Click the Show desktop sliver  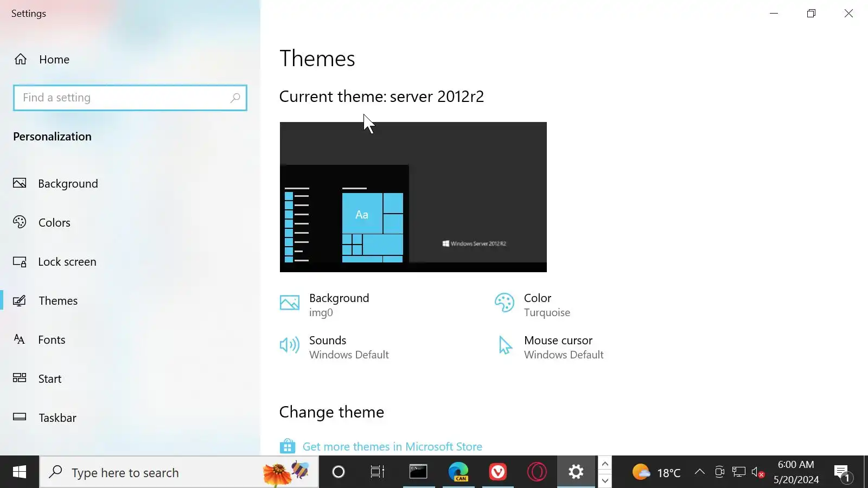[866, 472]
